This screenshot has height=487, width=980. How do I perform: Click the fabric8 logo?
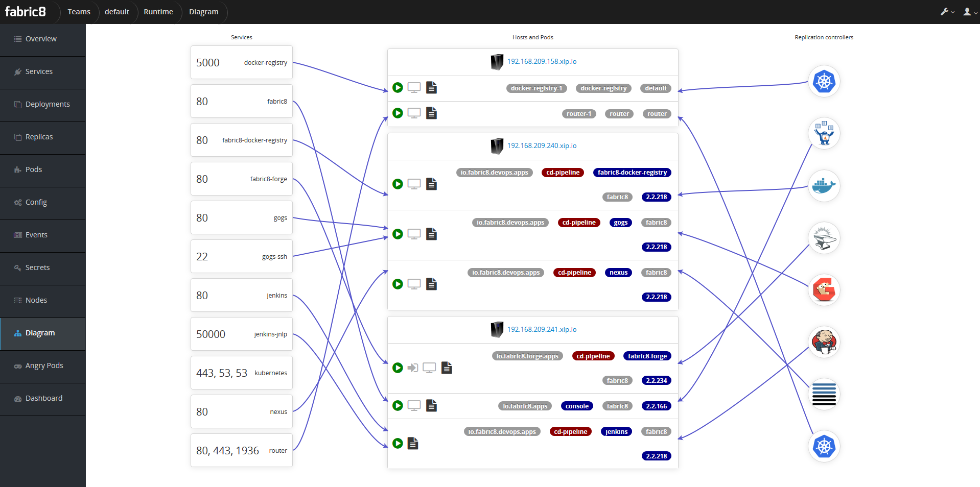click(x=25, y=11)
